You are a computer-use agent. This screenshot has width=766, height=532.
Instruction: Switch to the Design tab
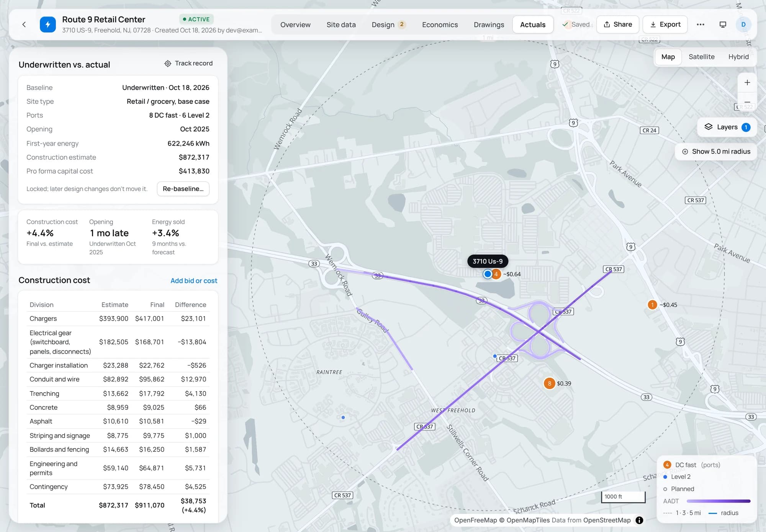click(x=388, y=25)
